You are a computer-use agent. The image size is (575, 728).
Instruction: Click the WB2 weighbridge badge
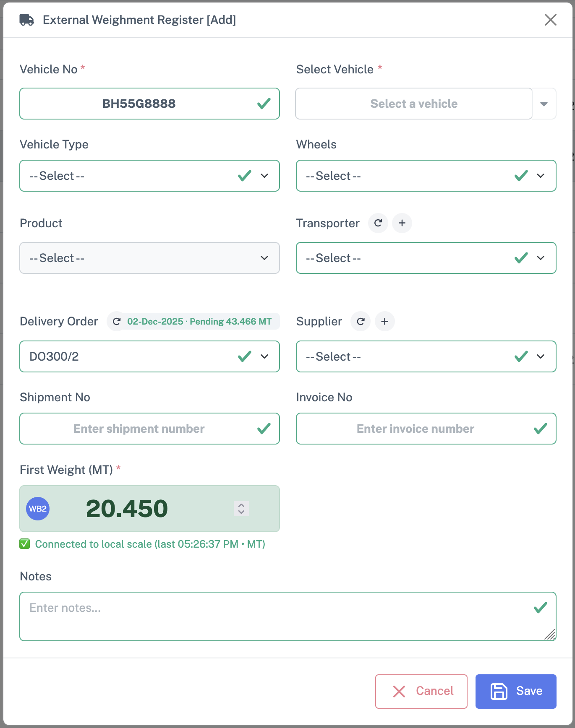click(x=38, y=509)
